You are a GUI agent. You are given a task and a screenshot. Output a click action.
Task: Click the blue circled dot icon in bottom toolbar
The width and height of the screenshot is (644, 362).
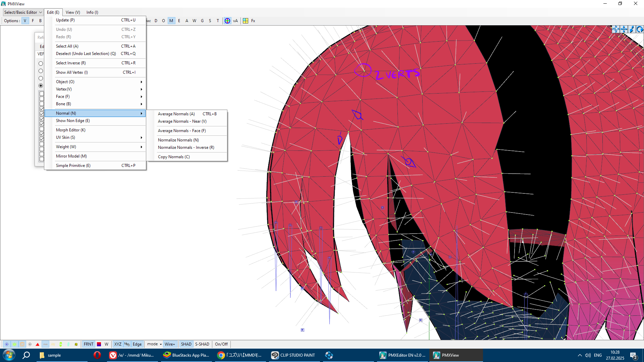pos(7,344)
